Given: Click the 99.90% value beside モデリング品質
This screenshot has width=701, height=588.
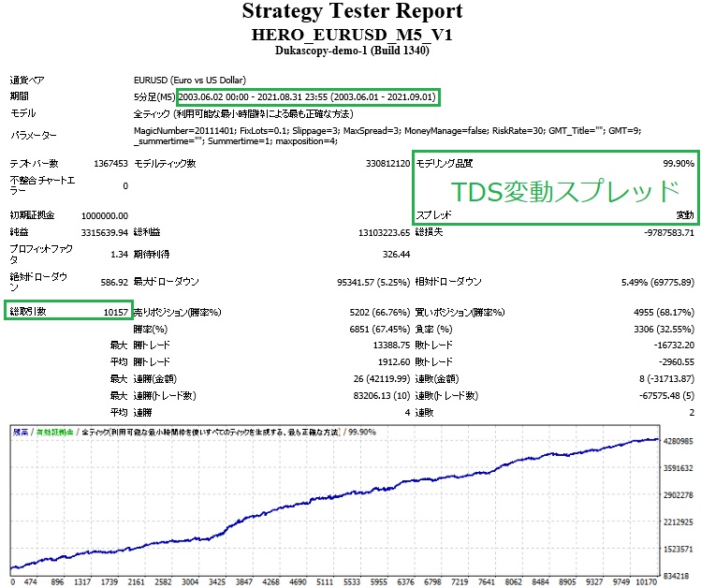Looking at the screenshot, I should [x=679, y=164].
